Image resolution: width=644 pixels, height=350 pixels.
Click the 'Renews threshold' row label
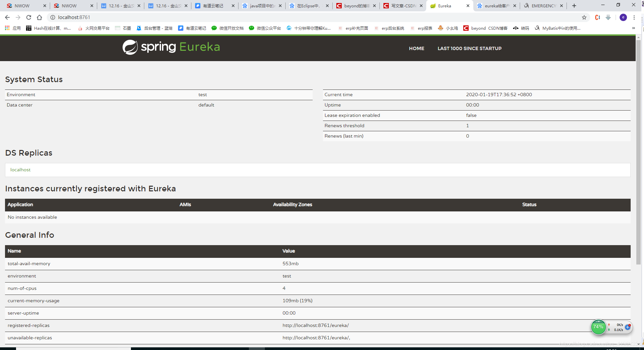(x=344, y=126)
